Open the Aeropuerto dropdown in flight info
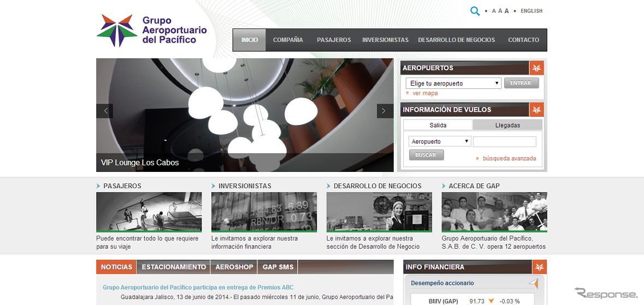 440,142
